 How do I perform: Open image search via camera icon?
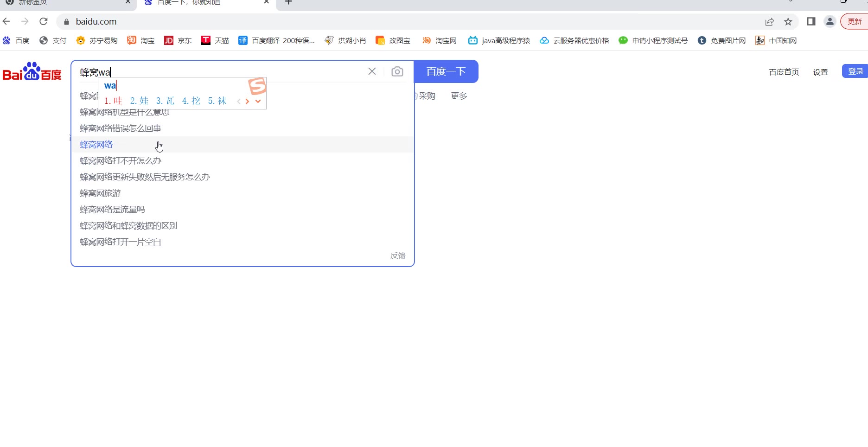pos(397,71)
